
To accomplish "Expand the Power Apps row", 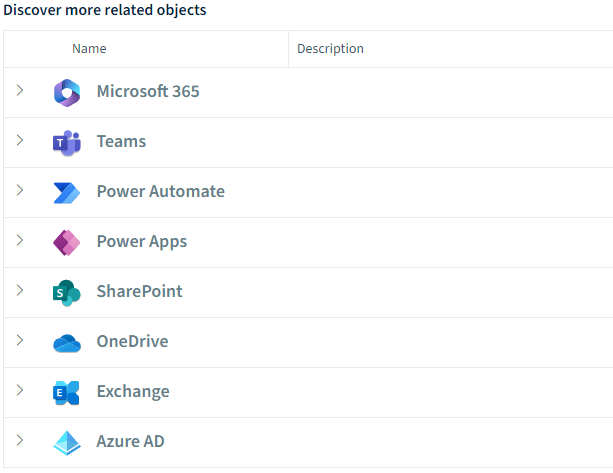I will tap(20, 240).
